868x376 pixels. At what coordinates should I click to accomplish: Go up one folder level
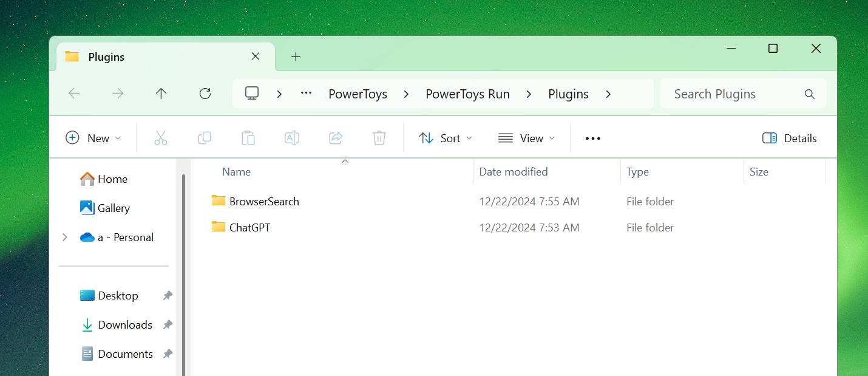pyautogui.click(x=161, y=94)
